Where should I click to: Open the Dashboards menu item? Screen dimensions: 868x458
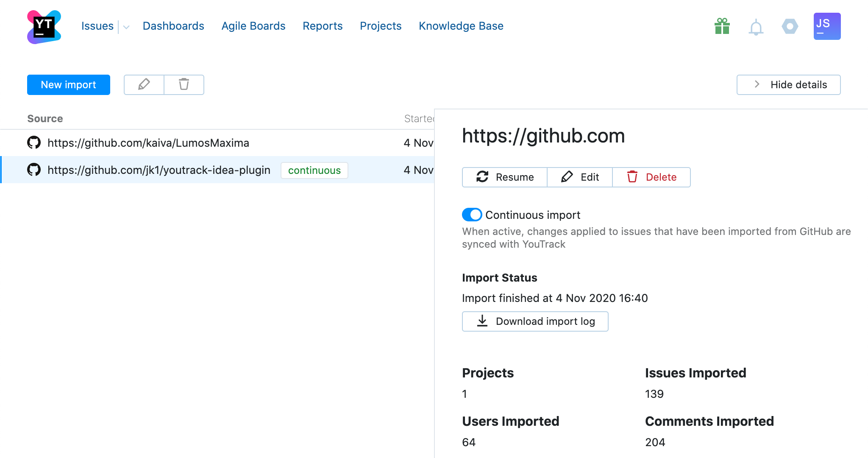[173, 26]
